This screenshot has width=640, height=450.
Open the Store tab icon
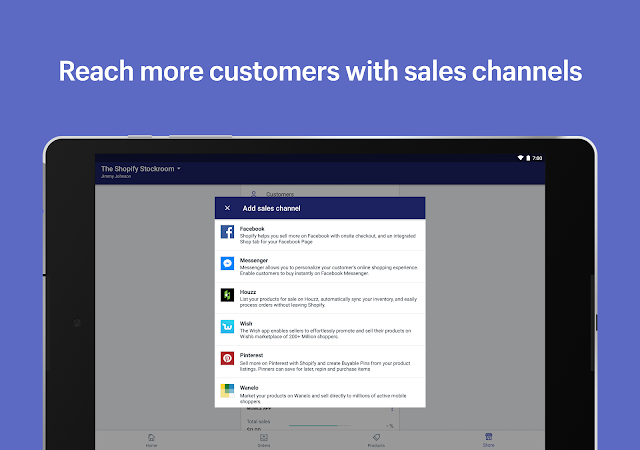[489, 437]
